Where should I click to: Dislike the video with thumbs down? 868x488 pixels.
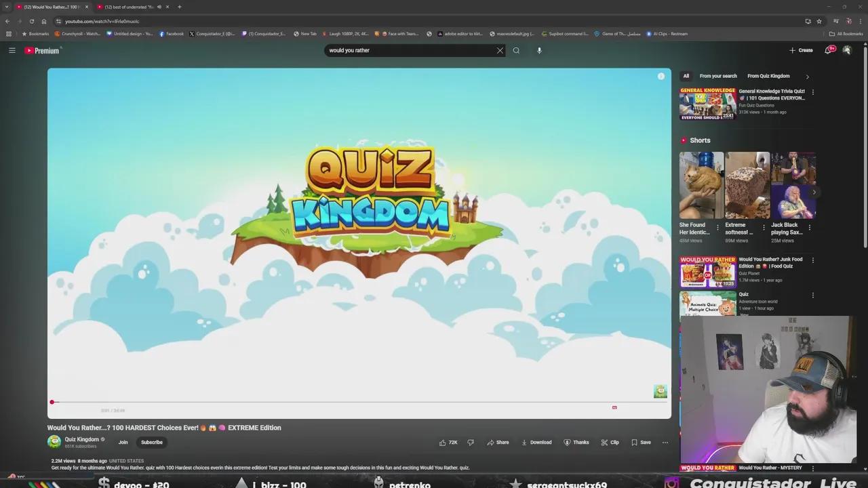(x=471, y=443)
